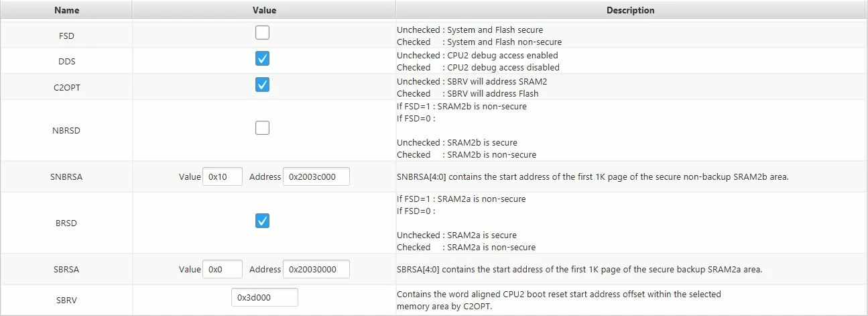Click the DDS description about CPU2 debug
868x316 pixels.
[x=478, y=62]
